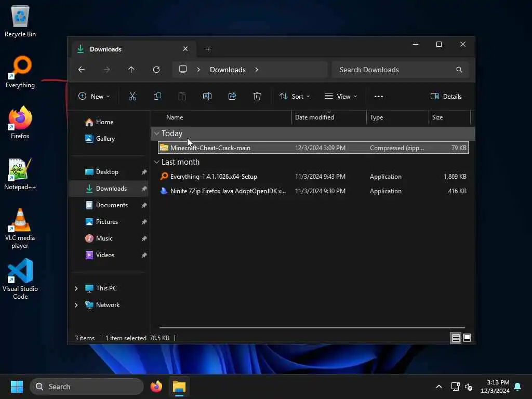Open the notifications bell in taskbar

pyautogui.click(x=517, y=387)
